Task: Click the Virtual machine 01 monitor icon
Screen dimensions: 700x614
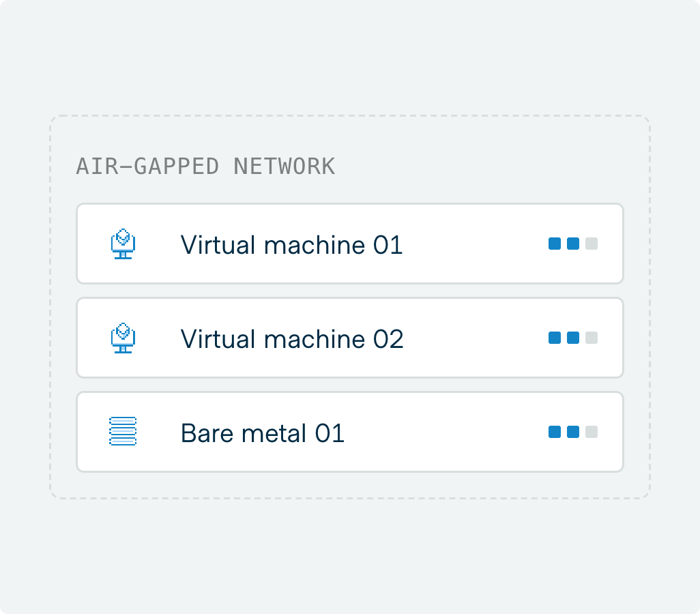Action: click(123, 244)
